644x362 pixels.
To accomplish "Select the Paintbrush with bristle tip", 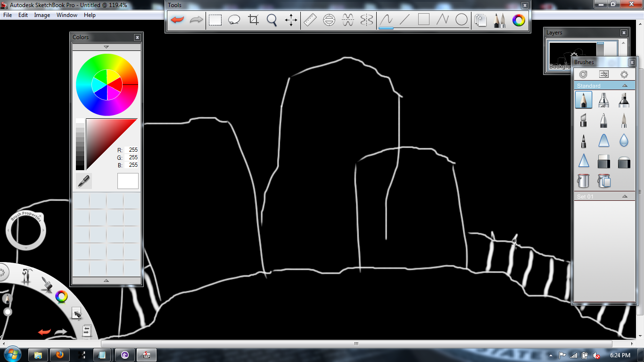I will click(x=624, y=120).
